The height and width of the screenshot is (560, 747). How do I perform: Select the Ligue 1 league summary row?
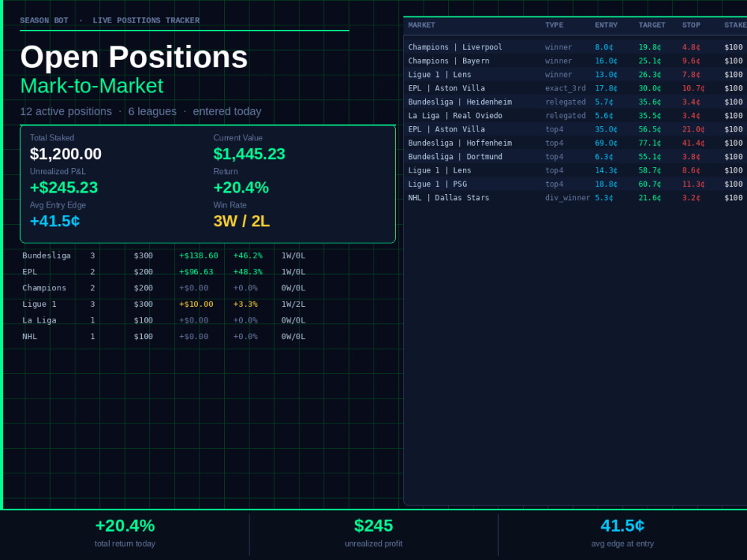164,305
